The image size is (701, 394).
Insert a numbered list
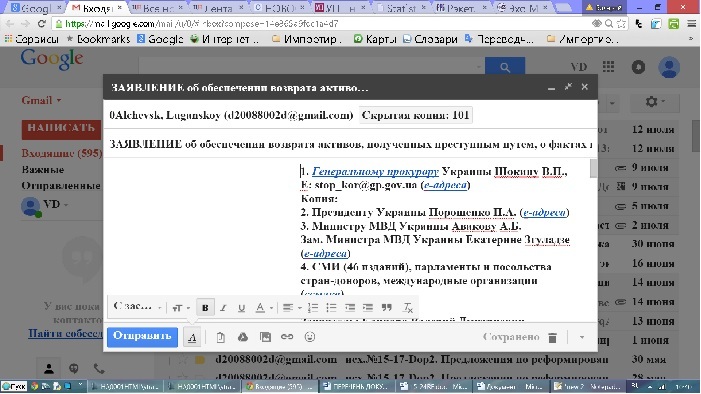pos(313,308)
